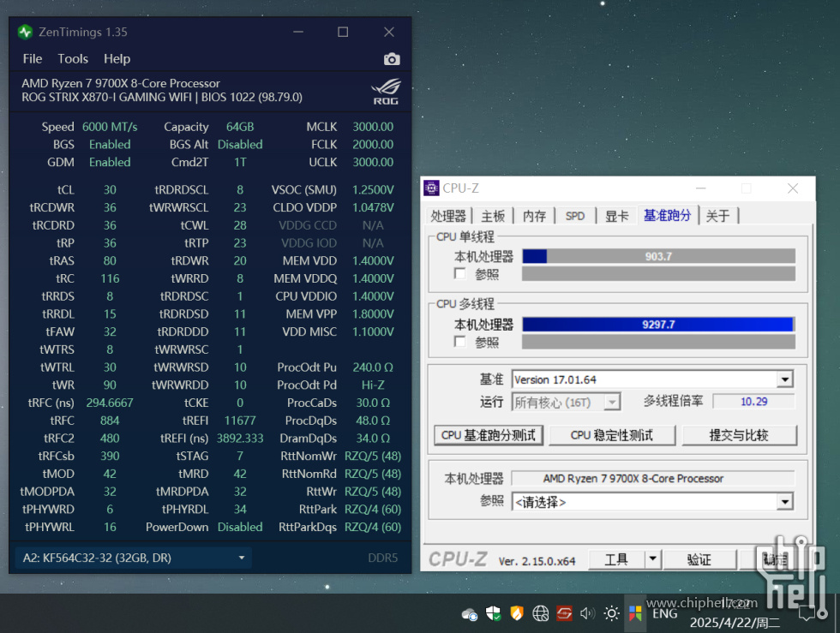This screenshot has width=840, height=633.
Task: Click the VSOC (SMU) value 1.2500V
Action: click(x=373, y=190)
